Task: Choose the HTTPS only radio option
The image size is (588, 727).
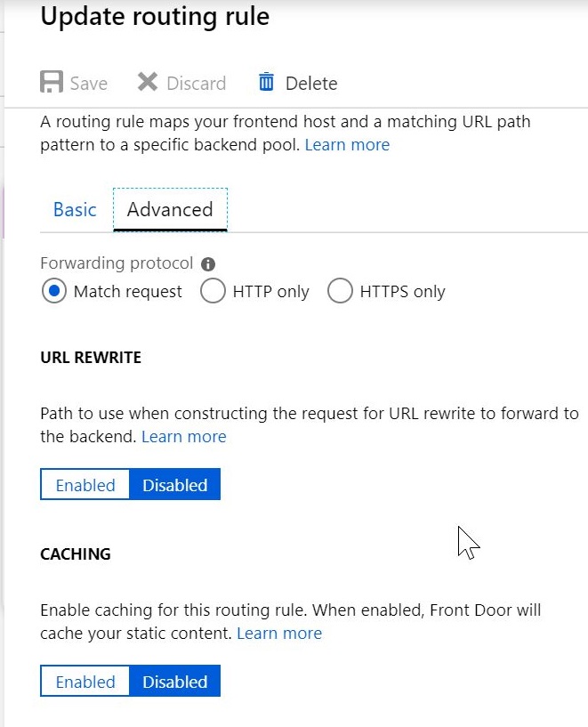Action: 340,291
